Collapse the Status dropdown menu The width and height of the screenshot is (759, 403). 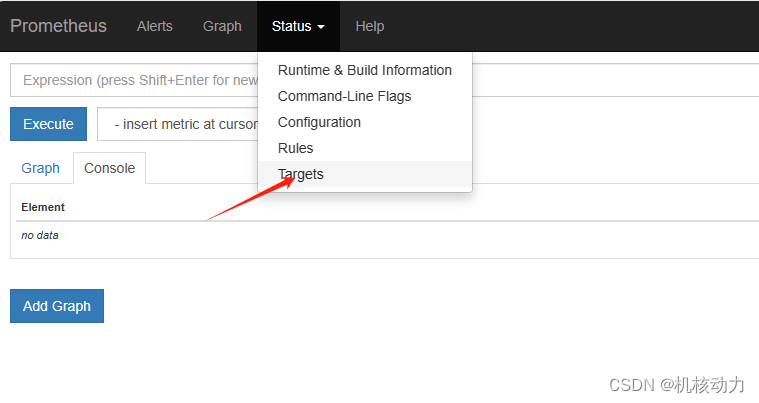pos(298,26)
